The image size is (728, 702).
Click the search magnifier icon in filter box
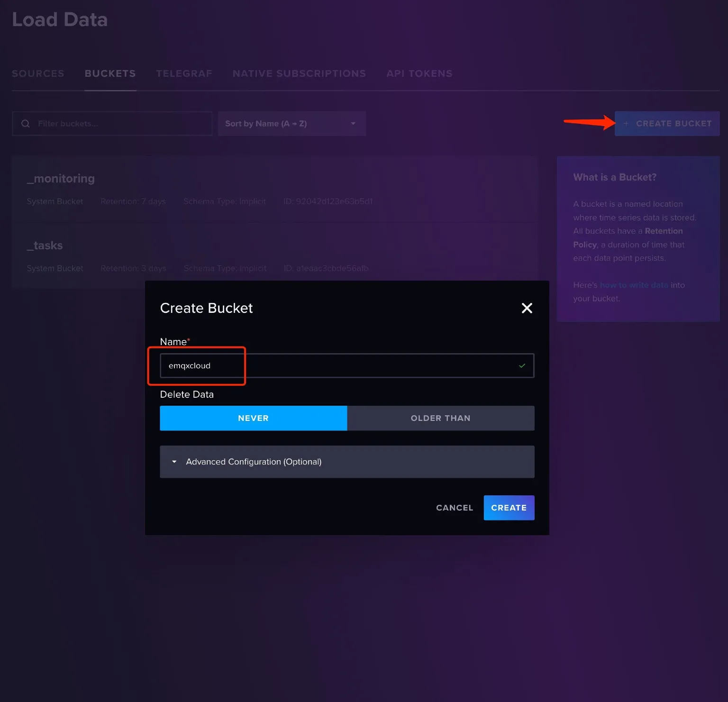click(x=26, y=124)
